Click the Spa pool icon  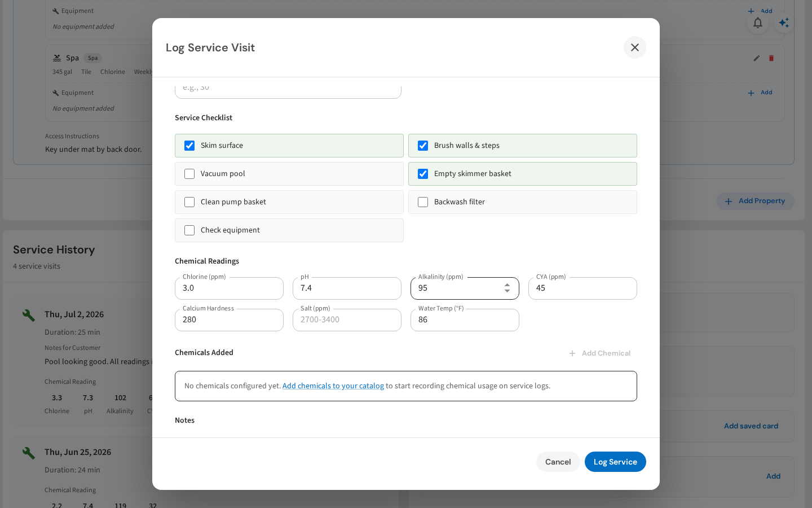(57, 58)
